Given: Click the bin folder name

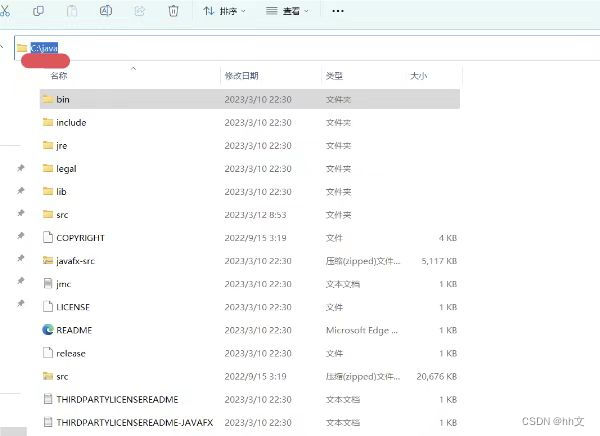Looking at the screenshot, I should click(x=63, y=100).
